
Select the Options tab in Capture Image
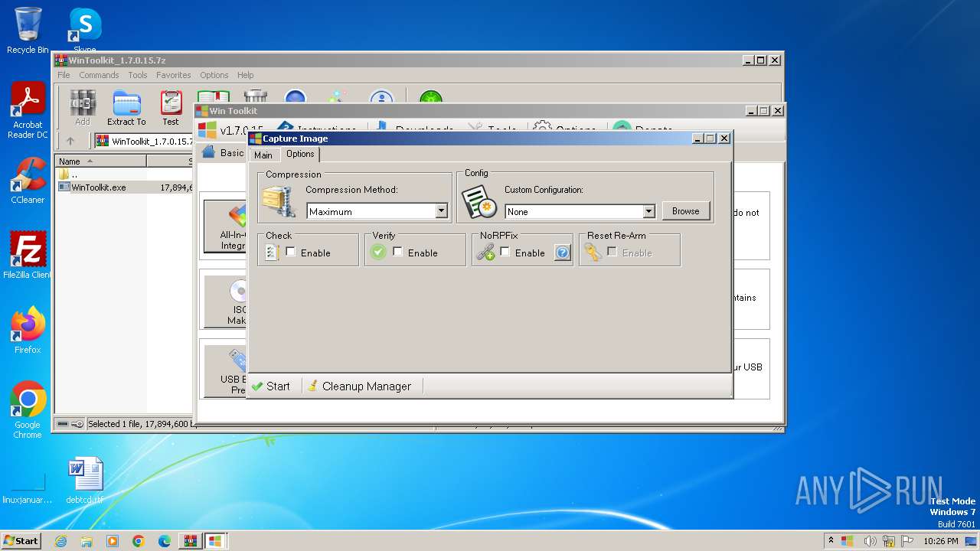click(x=300, y=154)
